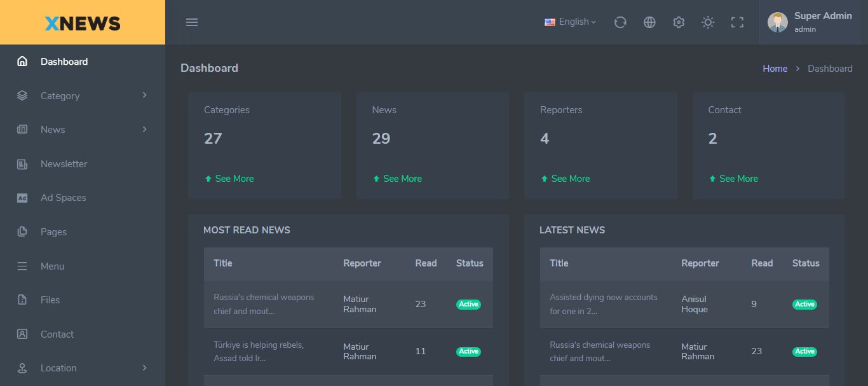Click See More under Categories
868x386 pixels.
229,179
